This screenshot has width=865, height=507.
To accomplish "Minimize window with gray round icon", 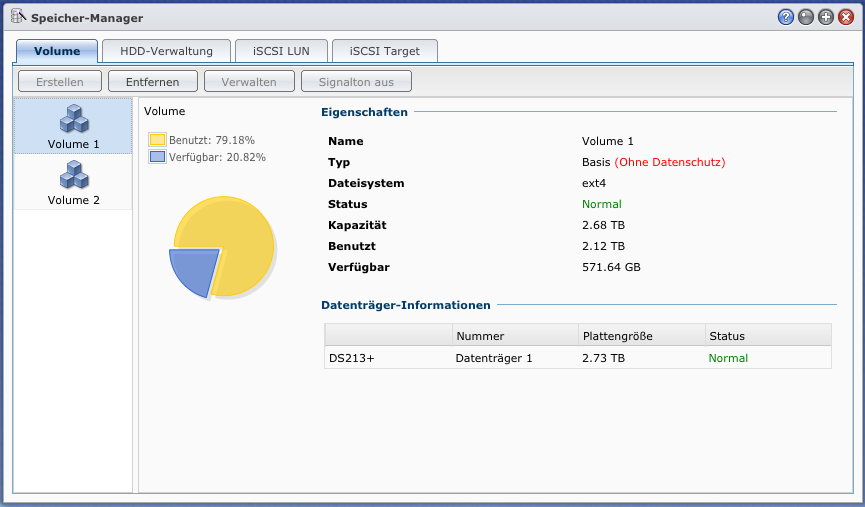I will [806, 17].
